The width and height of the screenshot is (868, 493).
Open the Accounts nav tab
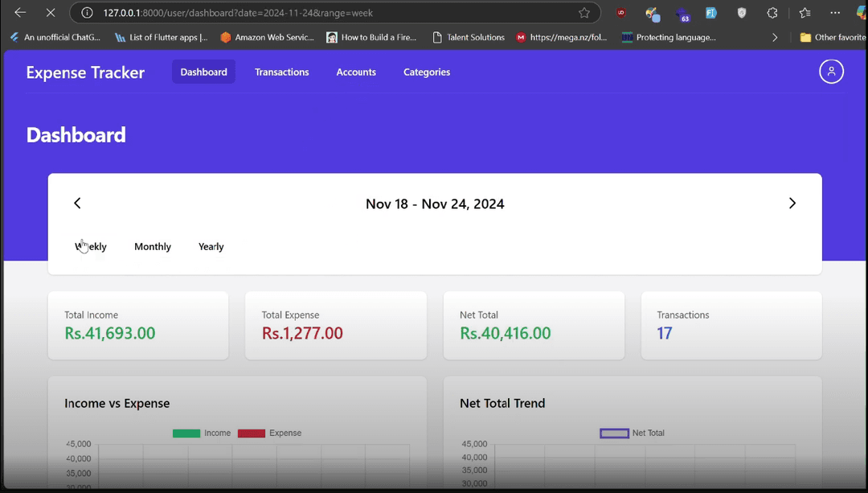356,72
